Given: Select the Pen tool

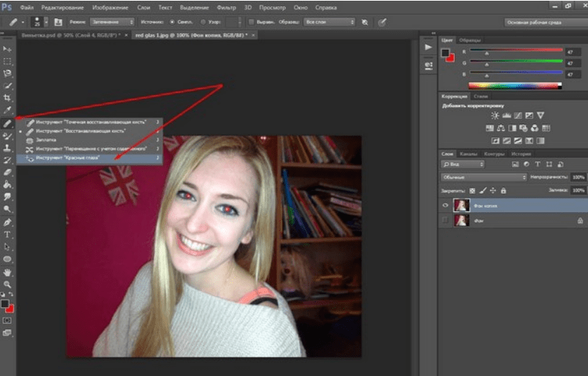Looking at the screenshot, I should pos(7,222).
